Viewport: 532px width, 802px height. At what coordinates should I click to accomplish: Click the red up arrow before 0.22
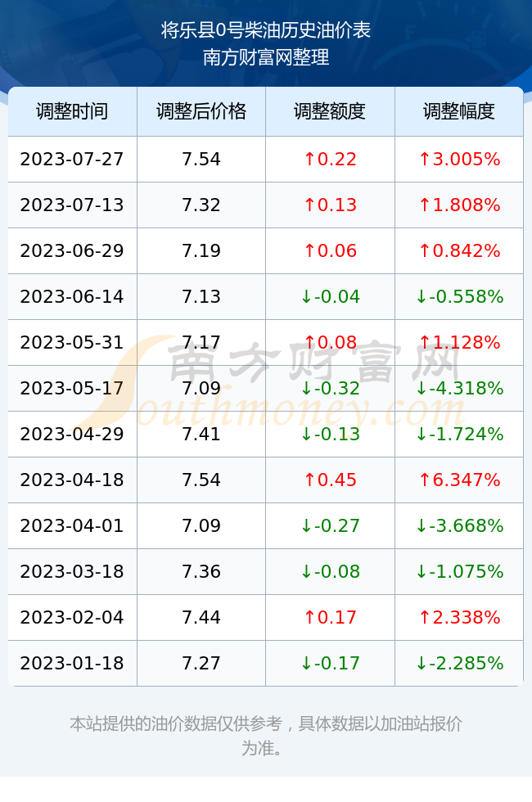coord(309,159)
